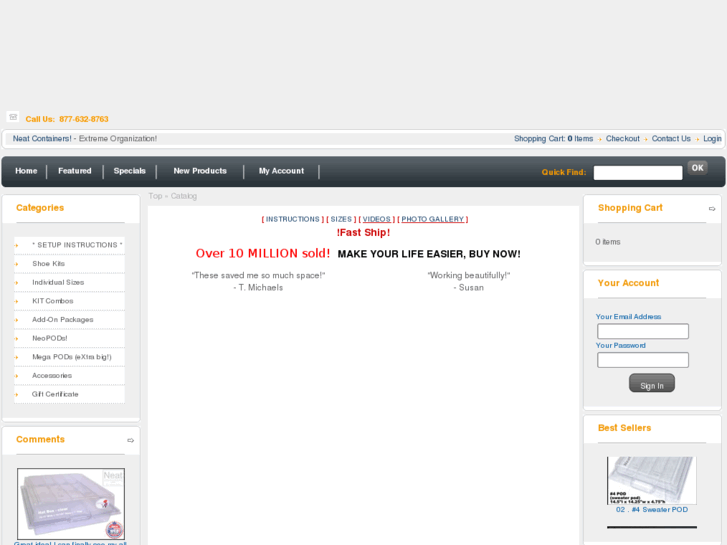This screenshot has height=545, width=727.
Task: Select the Gift Certificate category
Action: click(x=55, y=394)
